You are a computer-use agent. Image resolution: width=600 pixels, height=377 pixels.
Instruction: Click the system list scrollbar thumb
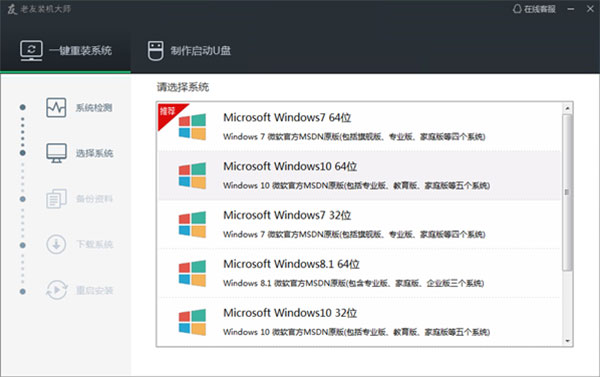tap(567, 192)
